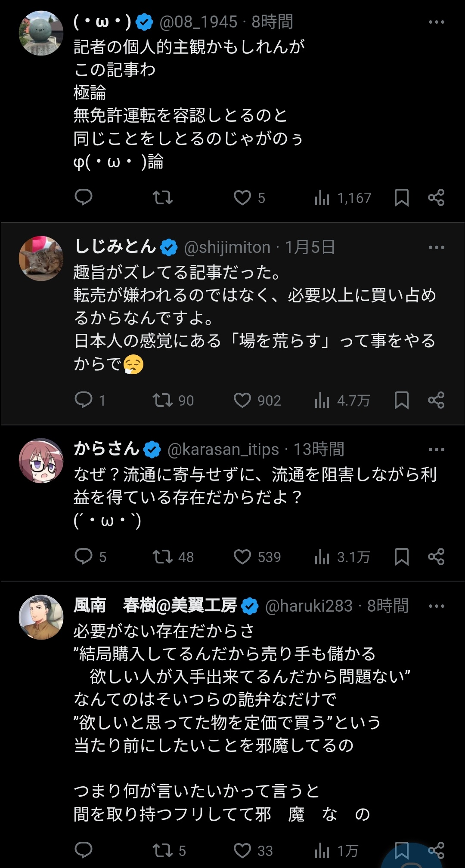Reply to the @08_1945 tweet
Viewport: 465px width, 868px height.
84,197
